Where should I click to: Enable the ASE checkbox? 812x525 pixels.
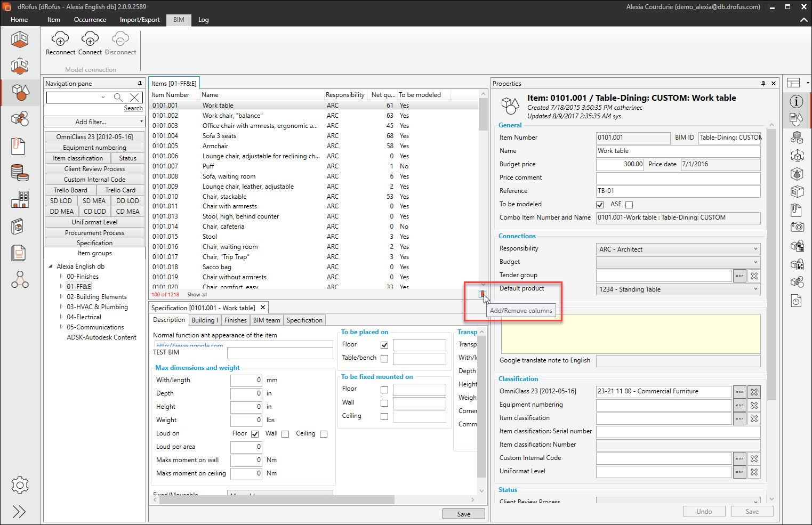click(x=629, y=205)
